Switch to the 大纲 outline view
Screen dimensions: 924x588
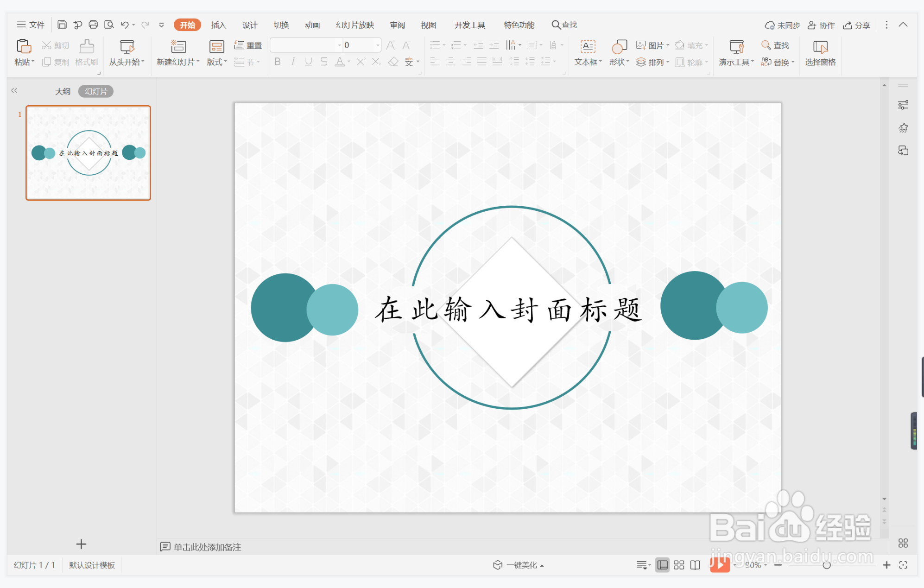coord(63,91)
